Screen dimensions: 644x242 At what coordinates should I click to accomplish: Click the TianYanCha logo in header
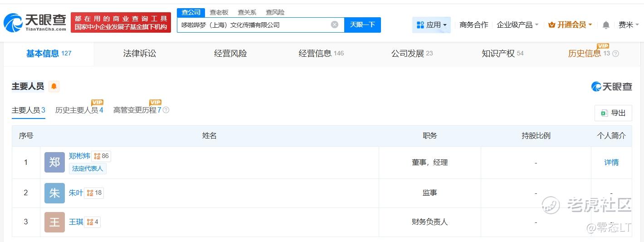click(34, 23)
